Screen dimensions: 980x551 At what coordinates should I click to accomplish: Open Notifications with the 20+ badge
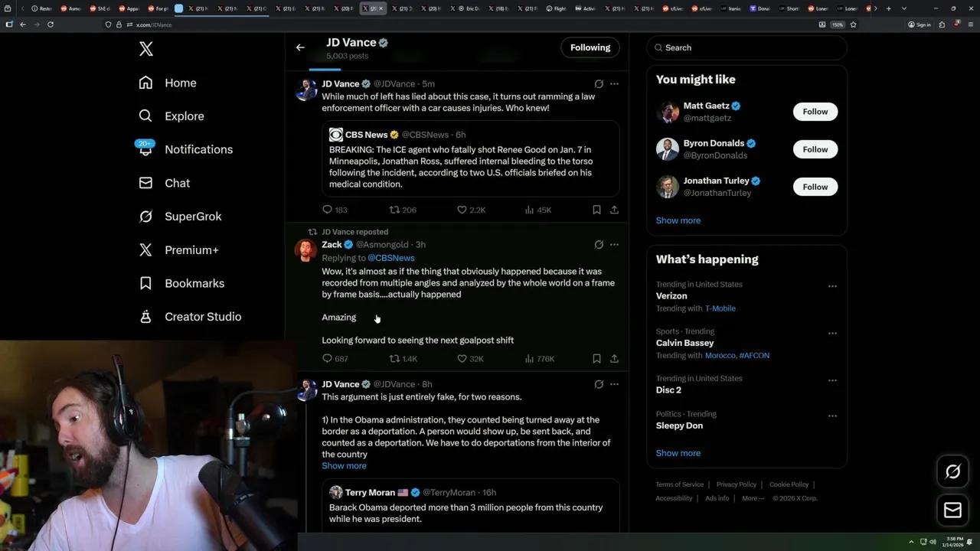tap(185, 149)
